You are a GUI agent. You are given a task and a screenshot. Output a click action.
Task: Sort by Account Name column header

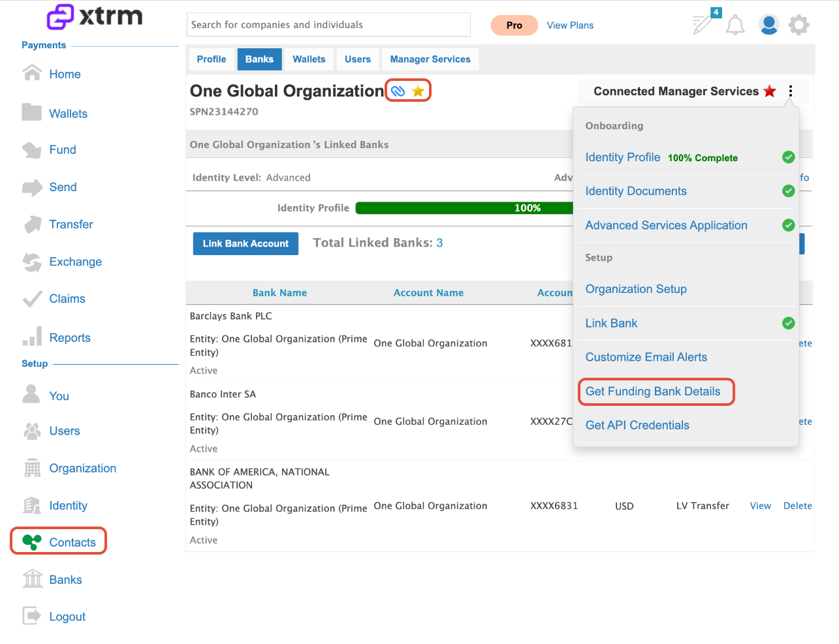(428, 293)
